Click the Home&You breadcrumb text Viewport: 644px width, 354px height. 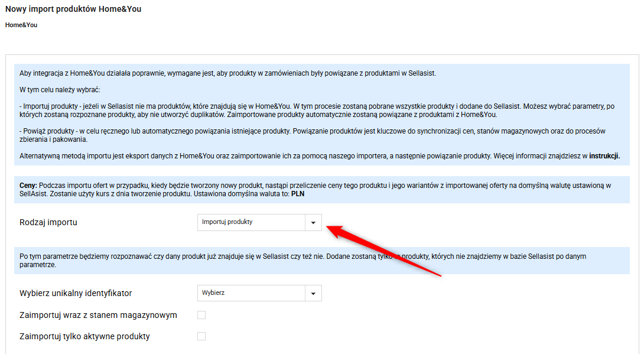21,25
